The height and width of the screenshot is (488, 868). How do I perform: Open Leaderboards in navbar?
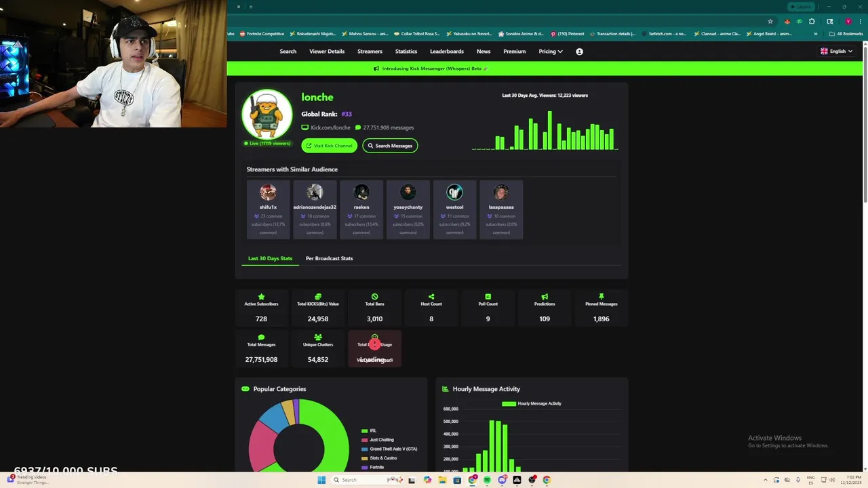[447, 52]
